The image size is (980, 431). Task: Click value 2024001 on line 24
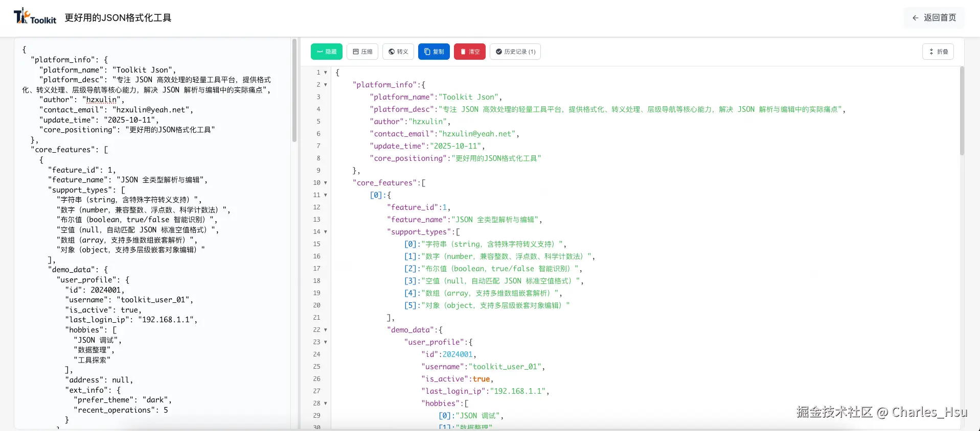pyautogui.click(x=458, y=354)
